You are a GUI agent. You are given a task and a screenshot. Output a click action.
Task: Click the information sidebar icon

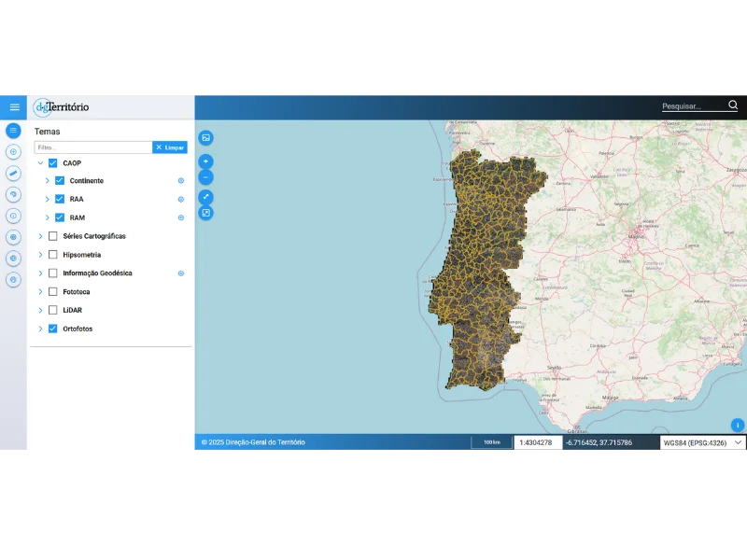(13, 216)
